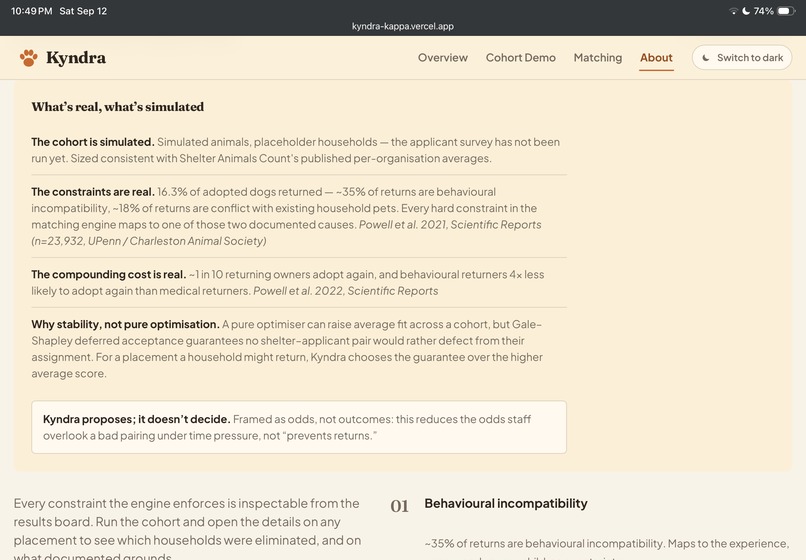Tap the battery icon in status bar
Image resolution: width=806 pixels, height=560 pixels.
[786, 11]
